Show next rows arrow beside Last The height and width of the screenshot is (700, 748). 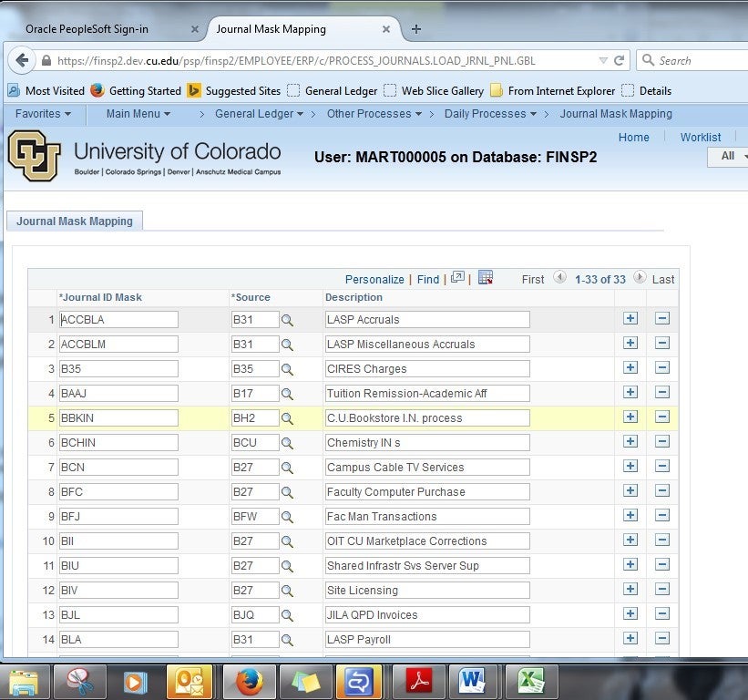point(640,277)
